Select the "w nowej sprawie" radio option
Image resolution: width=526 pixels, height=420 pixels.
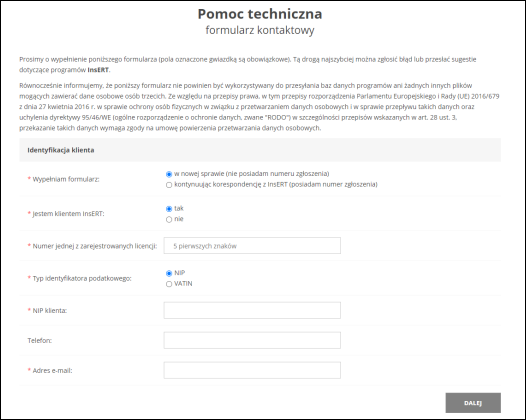pyautogui.click(x=169, y=174)
